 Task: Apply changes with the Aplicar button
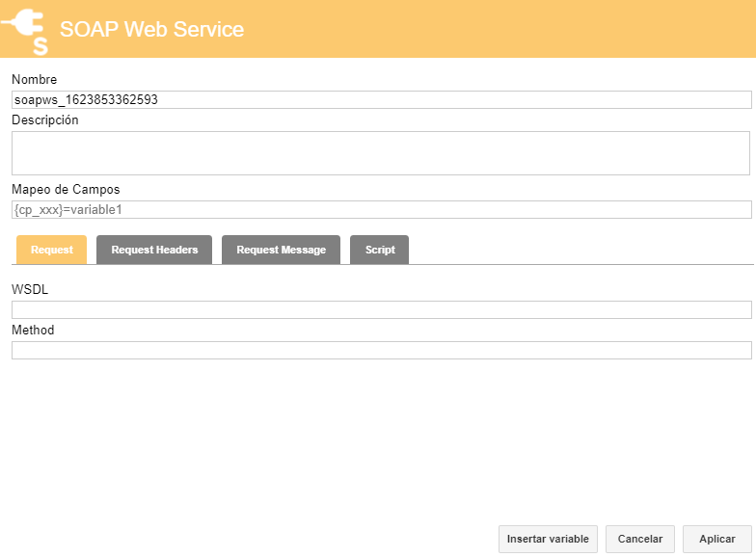click(x=717, y=539)
